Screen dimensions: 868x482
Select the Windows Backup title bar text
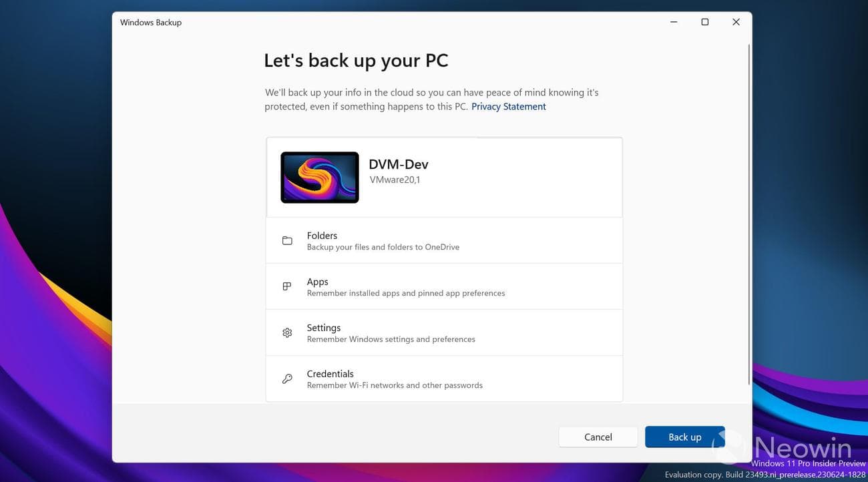(150, 22)
